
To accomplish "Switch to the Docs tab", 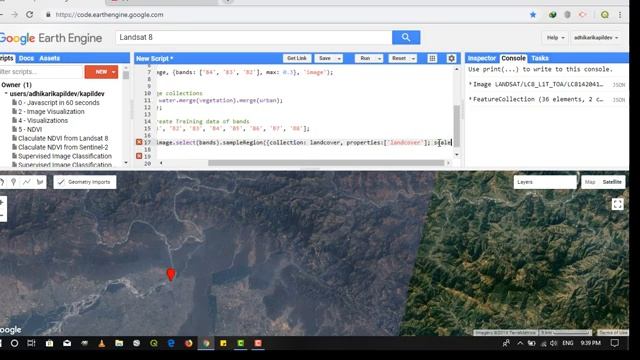I will pyautogui.click(x=26, y=58).
